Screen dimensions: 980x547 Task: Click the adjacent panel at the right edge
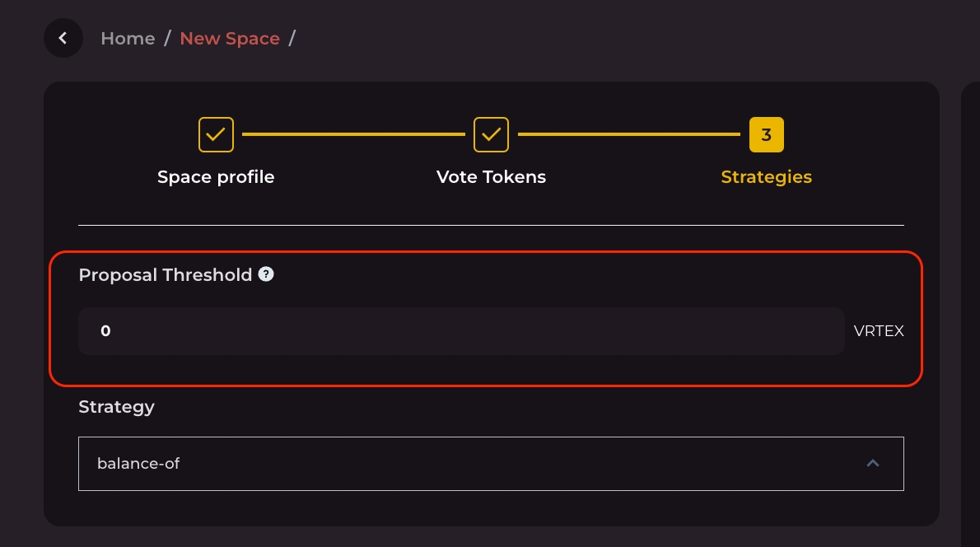(970, 313)
